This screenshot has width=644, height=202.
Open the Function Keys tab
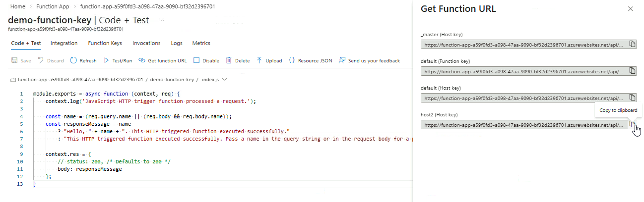[x=105, y=43]
